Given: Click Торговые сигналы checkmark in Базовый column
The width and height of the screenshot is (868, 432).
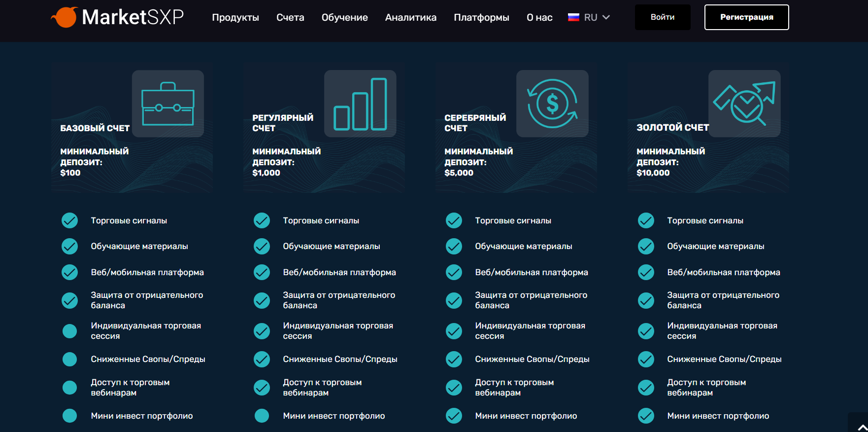Looking at the screenshot, I should [69, 220].
